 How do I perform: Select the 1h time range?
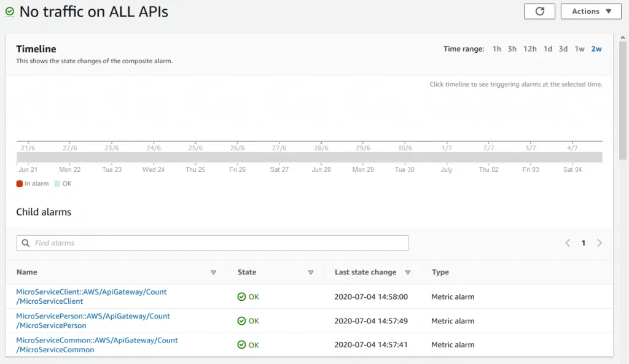tap(496, 49)
